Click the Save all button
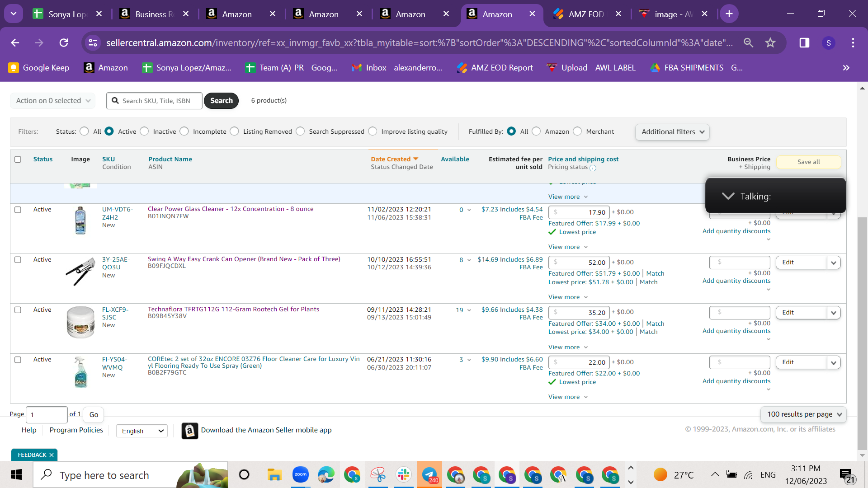868x488 pixels. click(808, 162)
